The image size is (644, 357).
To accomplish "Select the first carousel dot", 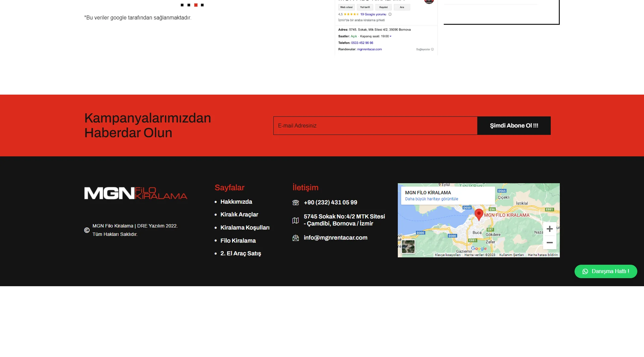I will point(182,5).
